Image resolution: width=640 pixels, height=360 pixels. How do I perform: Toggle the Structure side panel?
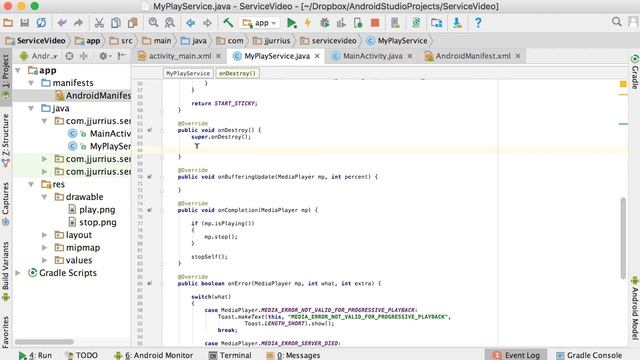click(x=6, y=140)
